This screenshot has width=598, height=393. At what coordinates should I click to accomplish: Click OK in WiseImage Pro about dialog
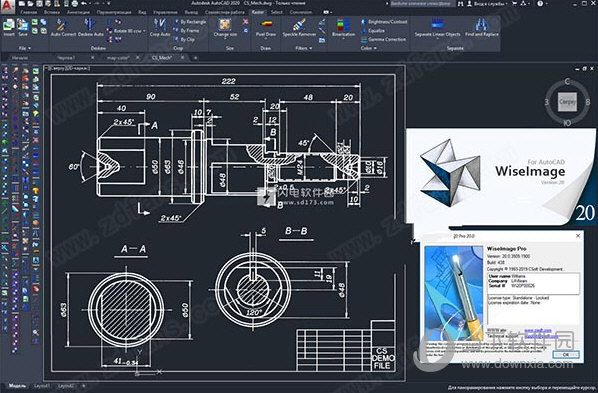[x=566, y=354]
